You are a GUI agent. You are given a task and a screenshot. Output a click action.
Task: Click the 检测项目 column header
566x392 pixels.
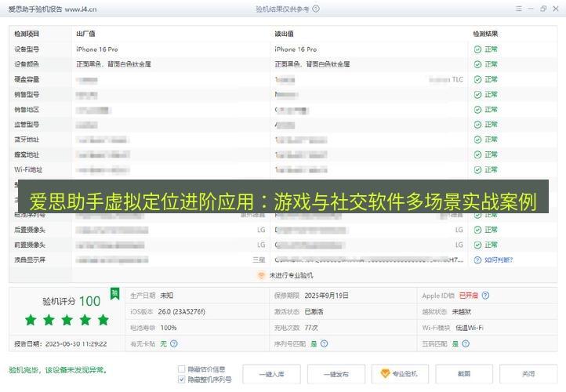click(x=27, y=34)
